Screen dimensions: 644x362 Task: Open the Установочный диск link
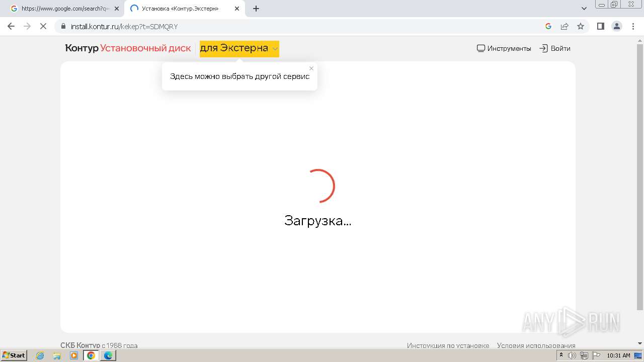[145, 48]
